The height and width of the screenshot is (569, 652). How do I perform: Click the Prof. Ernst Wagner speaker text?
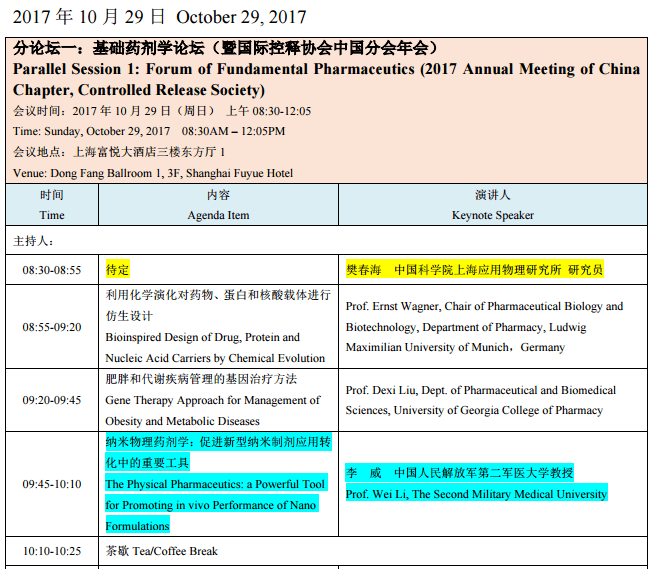coord(484,327)
